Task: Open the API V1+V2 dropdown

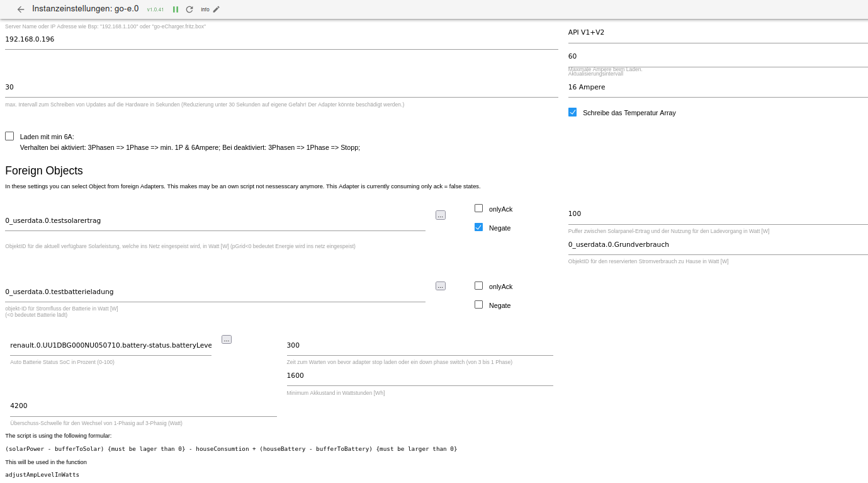Action: tap(718, 32)
